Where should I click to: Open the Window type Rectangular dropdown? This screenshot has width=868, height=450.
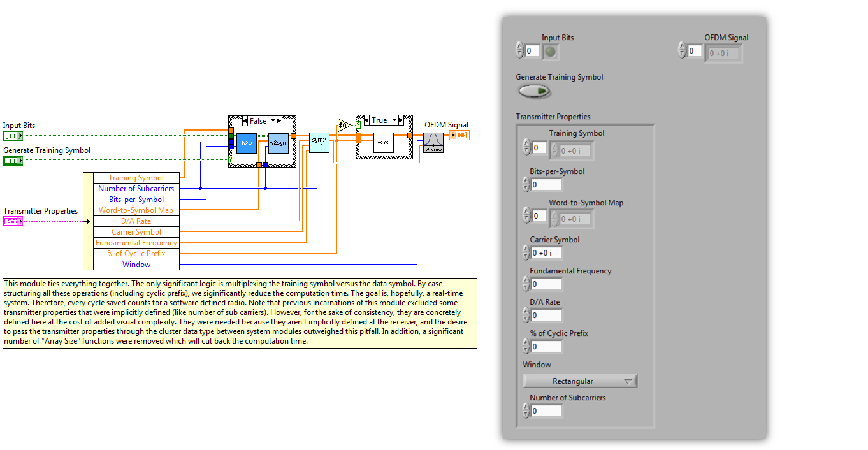580,381
